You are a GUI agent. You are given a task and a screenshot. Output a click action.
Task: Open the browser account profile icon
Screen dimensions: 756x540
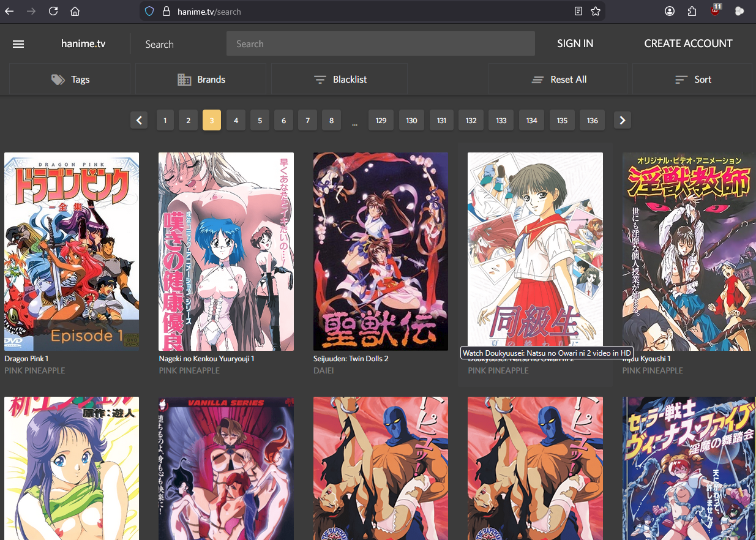(x=670, y=11)
